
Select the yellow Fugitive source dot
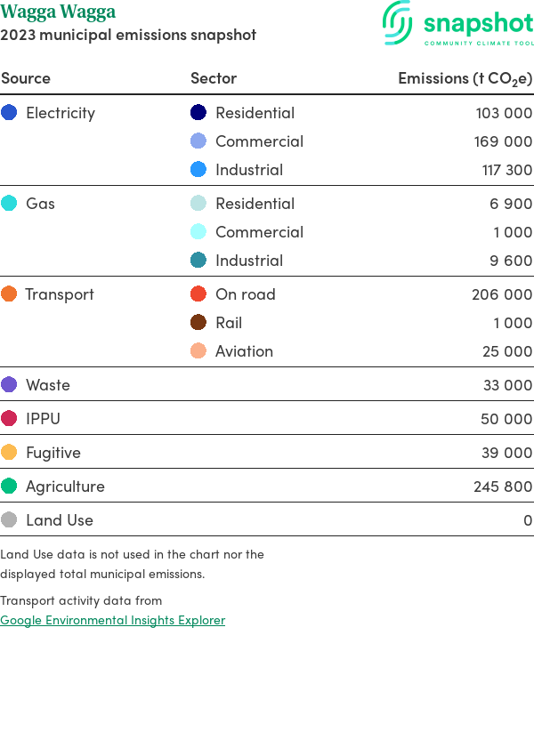(x=9, y=453)
